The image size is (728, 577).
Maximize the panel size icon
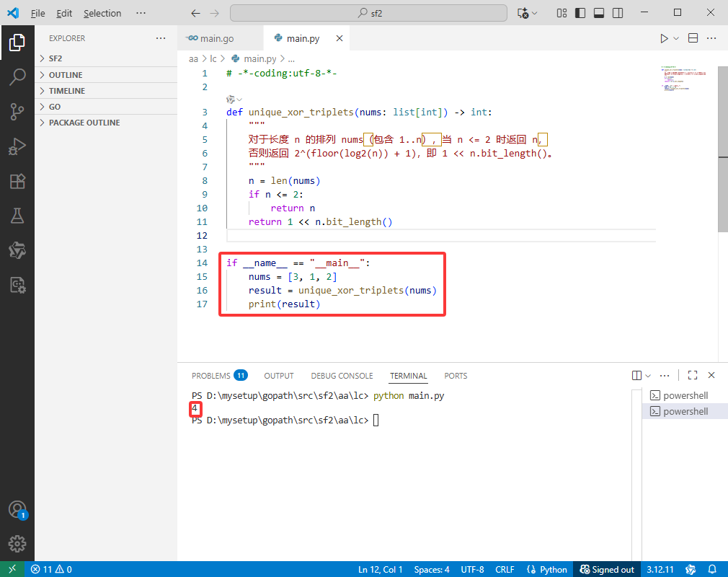click(693, 375)
